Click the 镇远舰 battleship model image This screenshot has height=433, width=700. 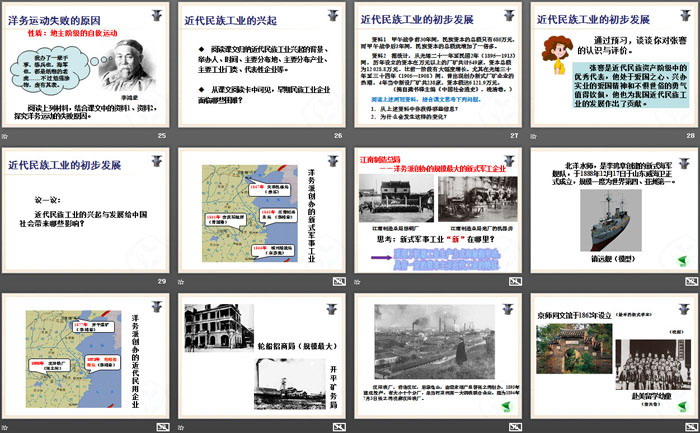point(611,220)
